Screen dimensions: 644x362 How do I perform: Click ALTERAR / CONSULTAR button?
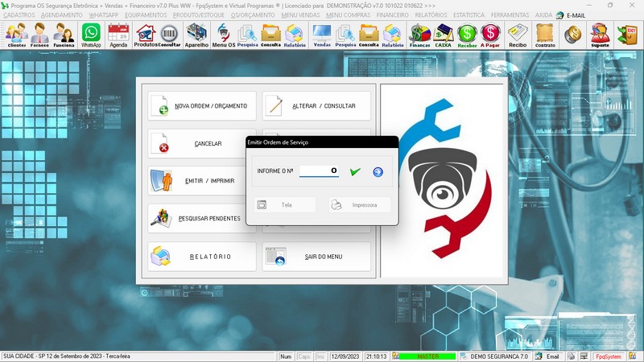tap(316, 106)
